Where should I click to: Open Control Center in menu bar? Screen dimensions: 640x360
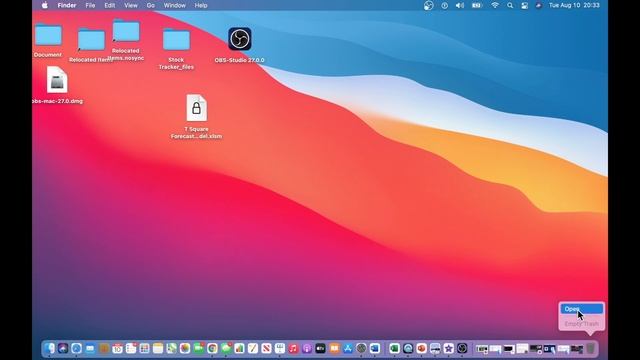[524, 5]
